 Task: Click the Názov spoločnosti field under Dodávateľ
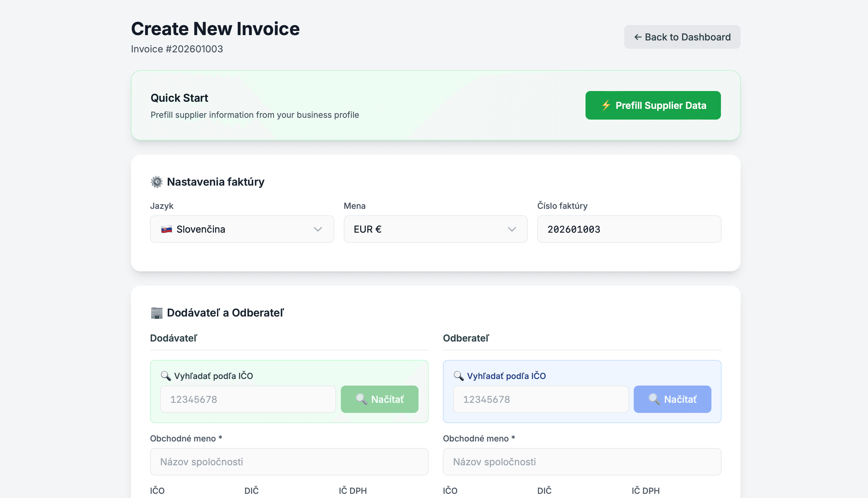pos(289,461)
